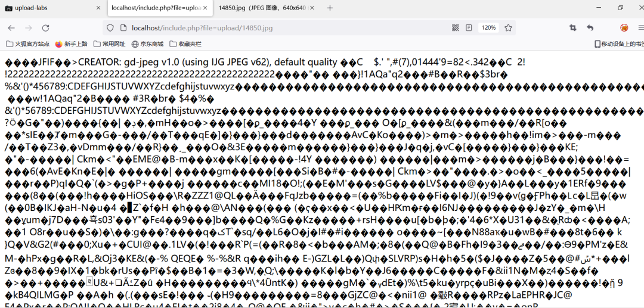Toggle reader view in address bar
Screen dimensions: 644x308
coord(469,28)
